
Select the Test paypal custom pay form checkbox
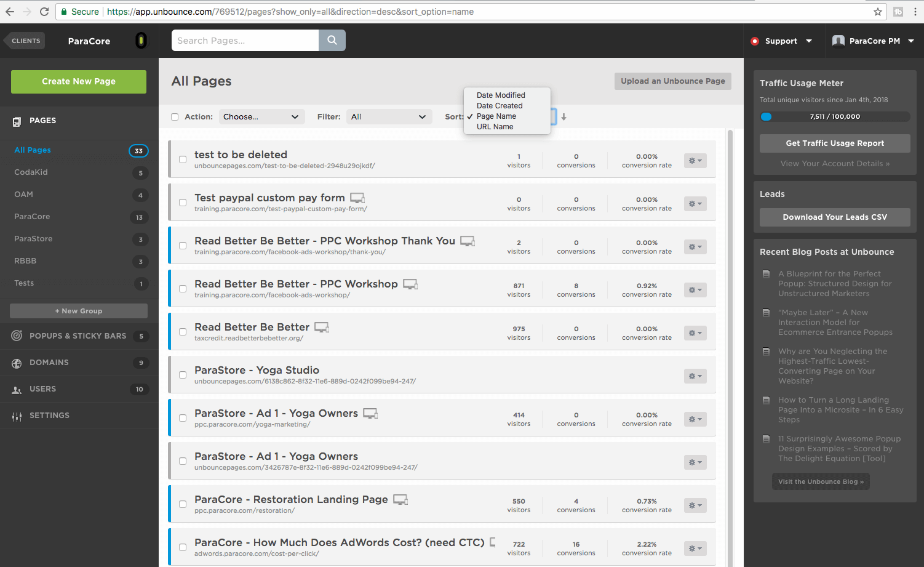[x=183, y=203]
